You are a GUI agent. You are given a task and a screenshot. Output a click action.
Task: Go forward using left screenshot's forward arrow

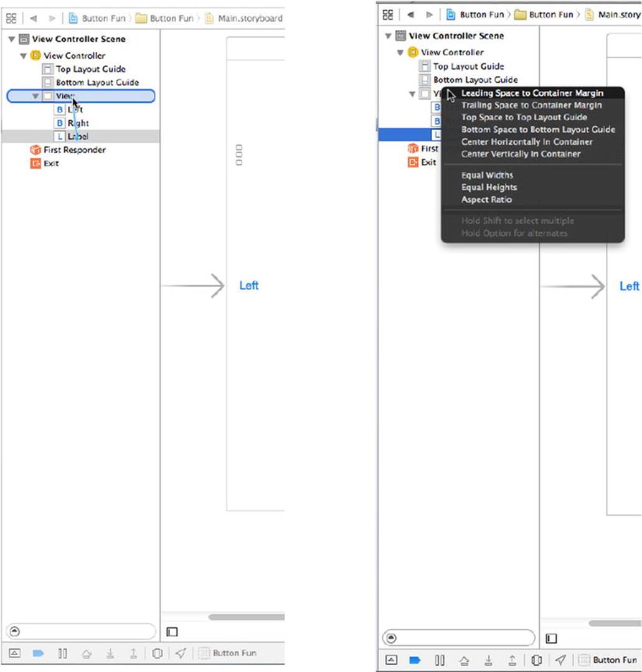[x=52, y=19]
